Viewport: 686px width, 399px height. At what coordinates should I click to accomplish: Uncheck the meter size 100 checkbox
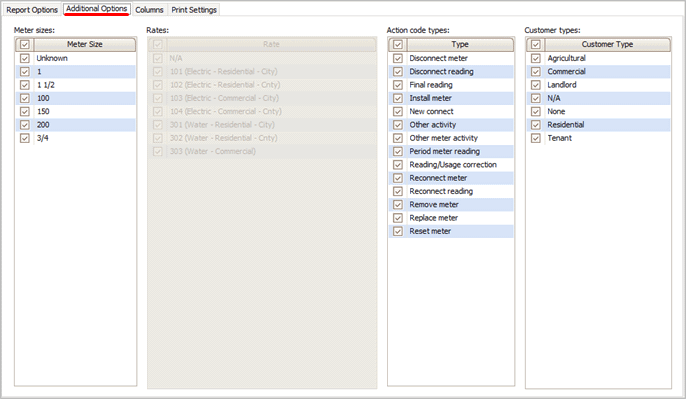25,98
